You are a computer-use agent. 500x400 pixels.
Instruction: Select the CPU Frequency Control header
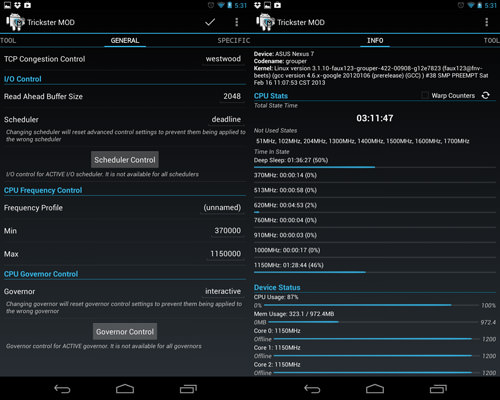(x=43, y=190)
